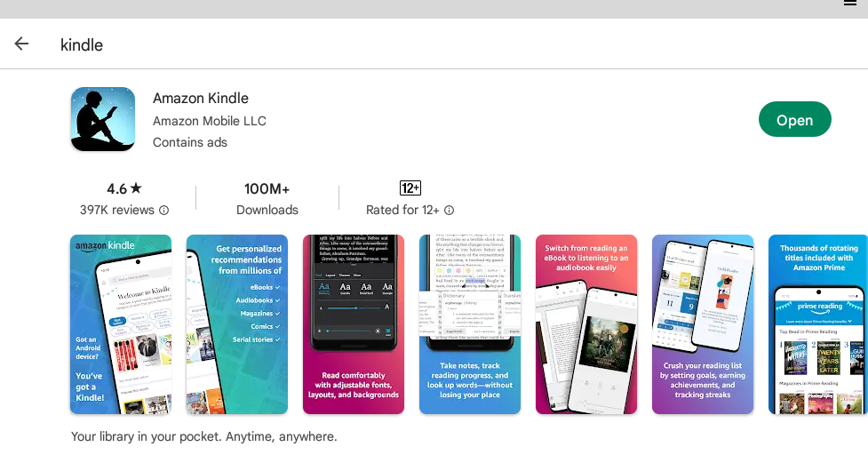
Task: Open Amazon Mobile LLC developer page
Action: point(210,121)
